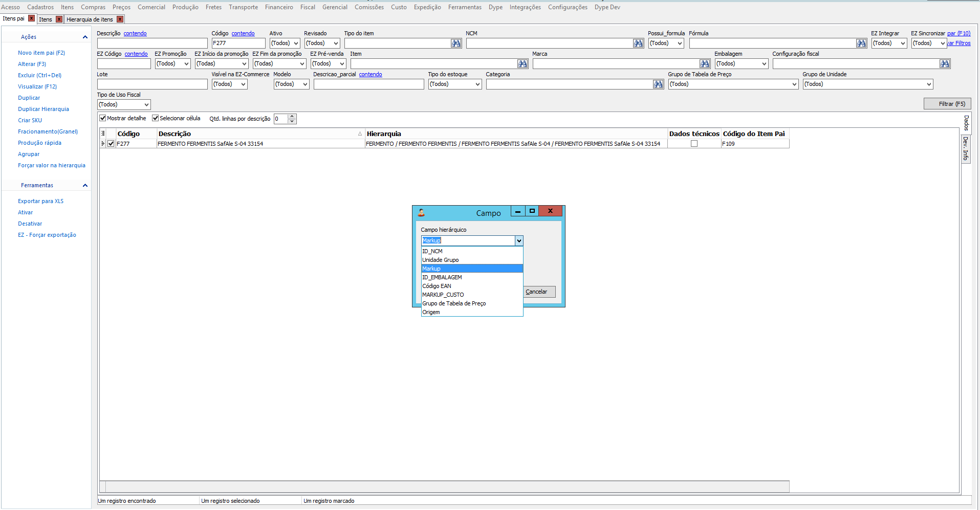Open search binoculars for Configuração fiscal
The width and height of the screenshot is (980, 510).
tap(945, 64)
